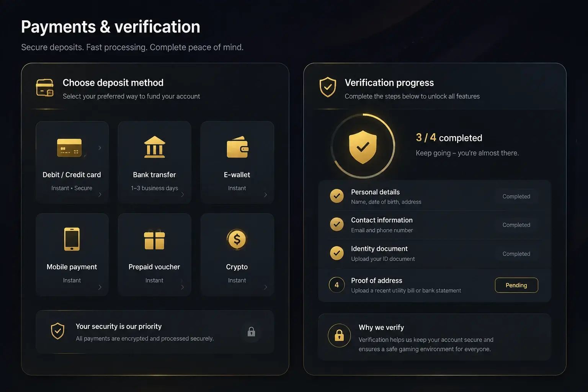Click the Why we verify lock icon
The height and width of the screenshot is (392, 588).
(x=339, y=335)
